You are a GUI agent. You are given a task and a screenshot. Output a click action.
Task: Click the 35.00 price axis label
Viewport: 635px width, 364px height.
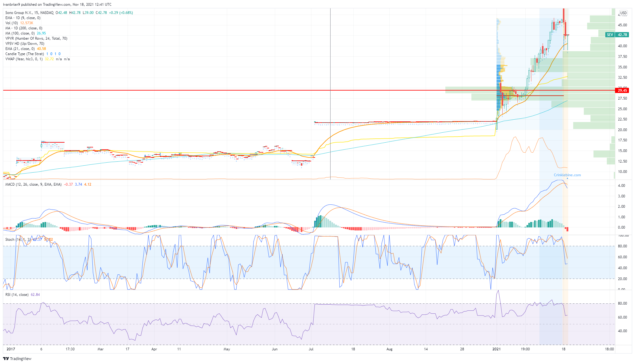pos(623,67)
